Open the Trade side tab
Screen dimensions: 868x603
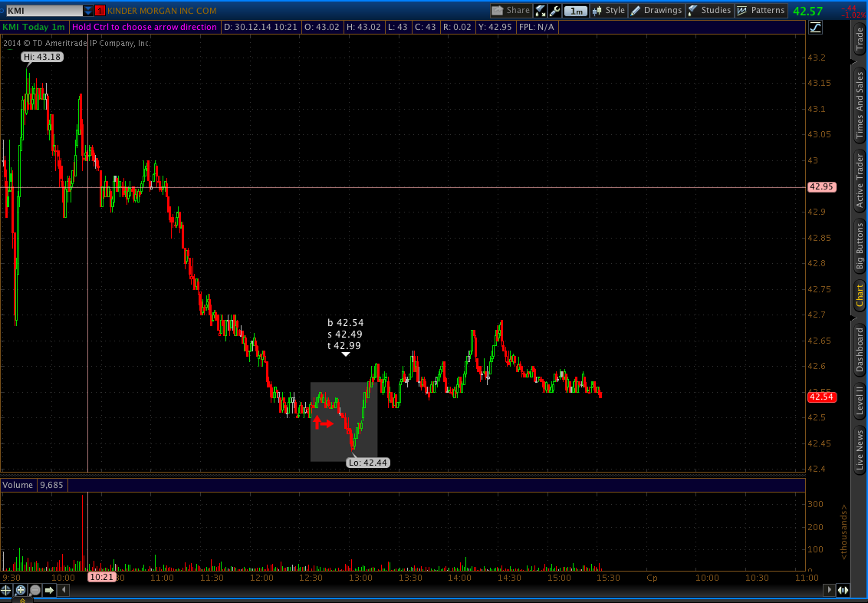pos(859,39)
